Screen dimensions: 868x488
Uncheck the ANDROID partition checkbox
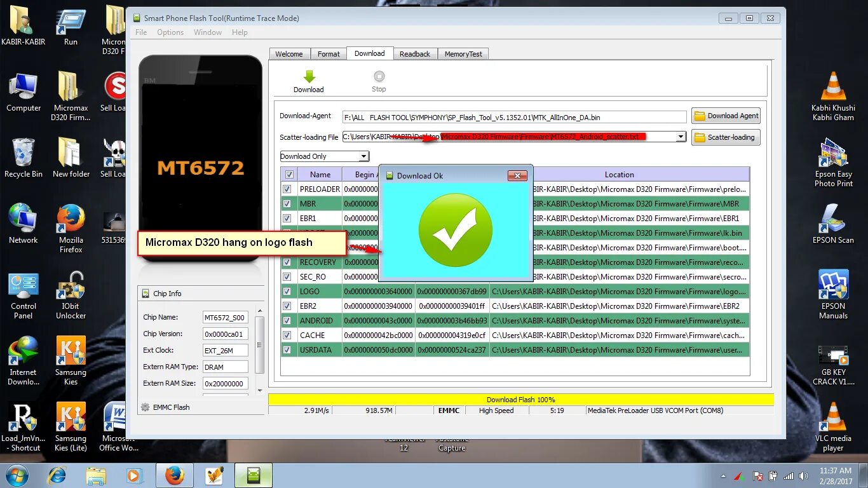[287, 320]
